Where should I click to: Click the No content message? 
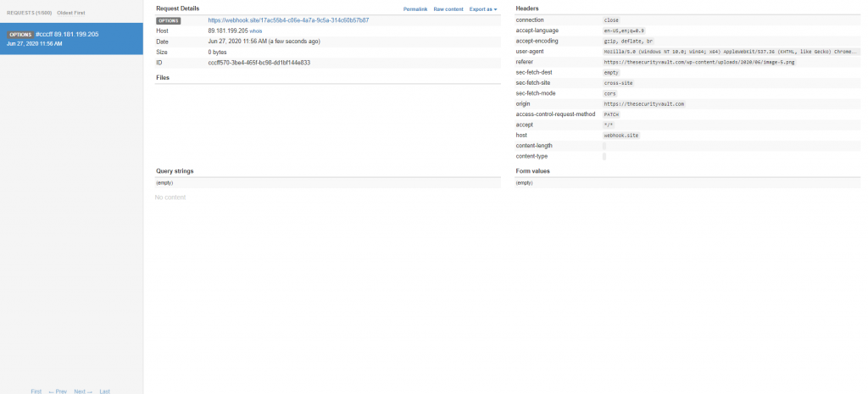170,197
